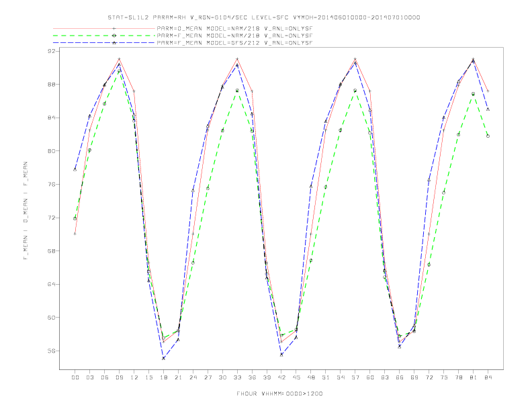Click the green circle data point at hour 51
The height and width of the screenshot is (411, 532).
326,187
